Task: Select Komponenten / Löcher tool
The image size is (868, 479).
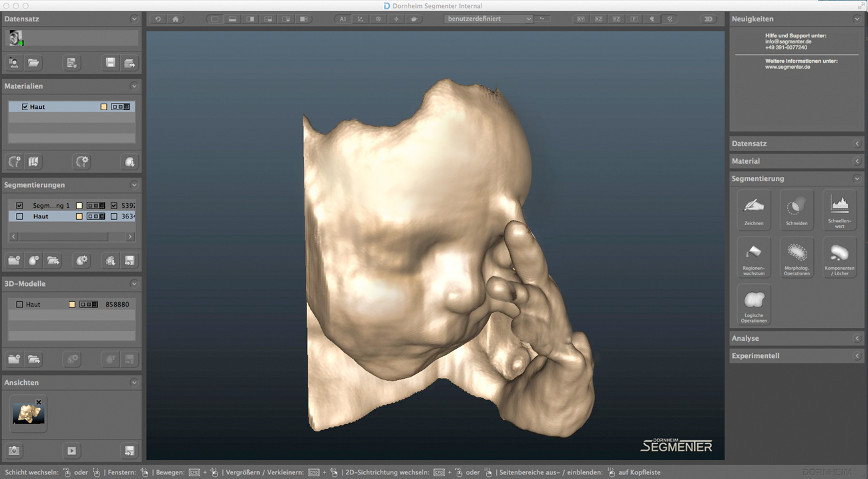Action: pos(839,257)
